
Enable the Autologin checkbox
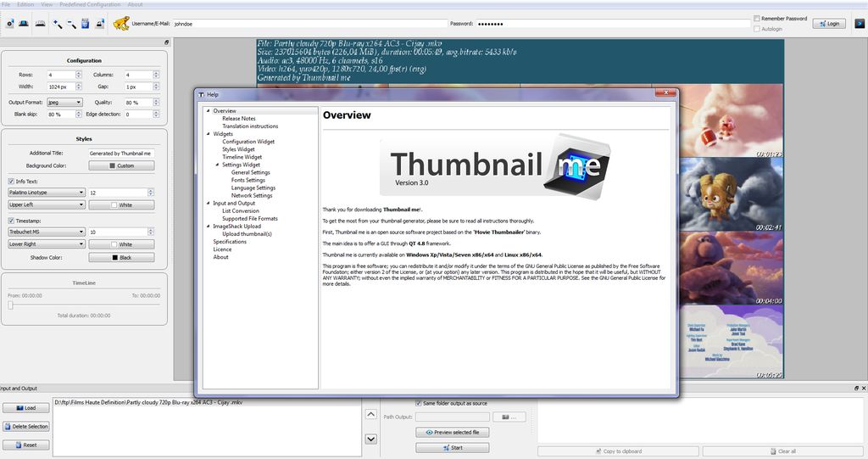coord(756,29)
